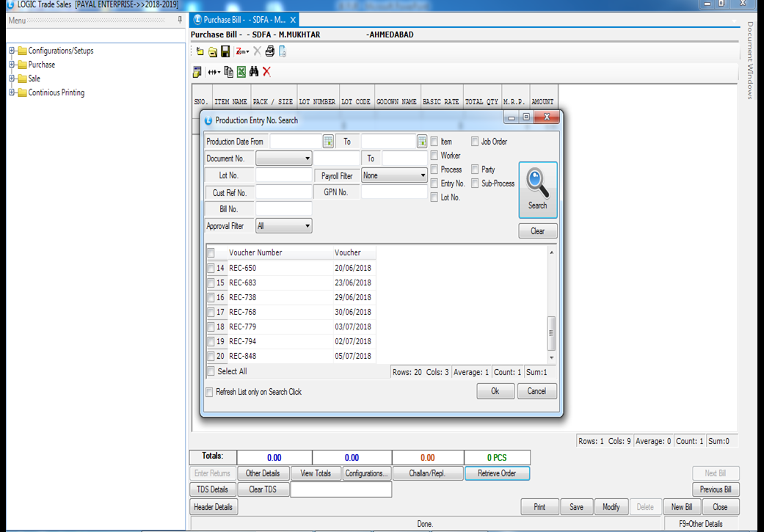764x532 pixels.
Task: Click the Clear button in search dialog
Action: pyautogui.click(x=537, y=231)
